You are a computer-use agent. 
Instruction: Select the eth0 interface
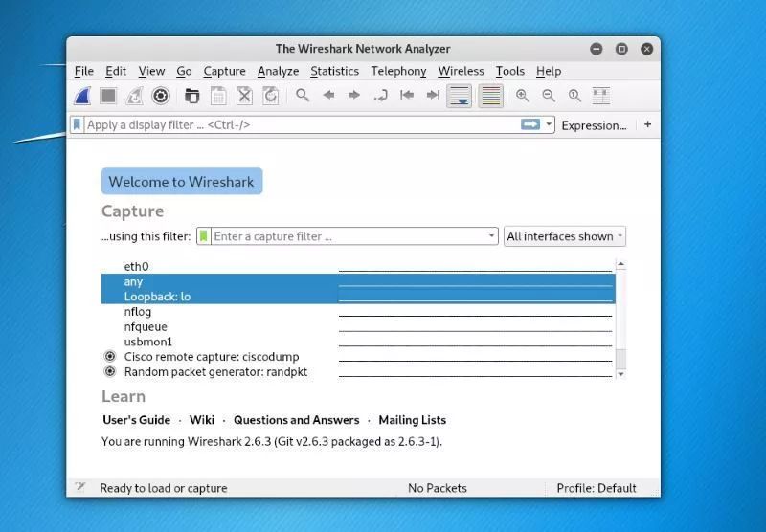[x=358, y=267]
